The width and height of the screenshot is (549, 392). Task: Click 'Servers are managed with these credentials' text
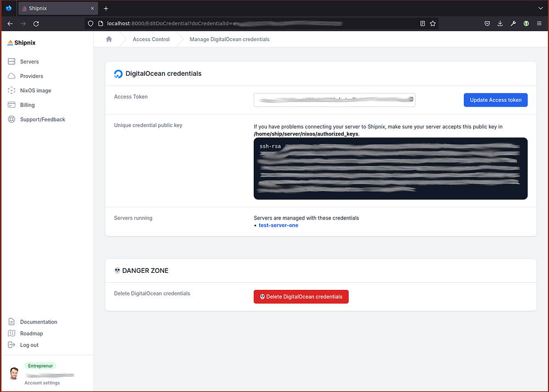point(306,218)
